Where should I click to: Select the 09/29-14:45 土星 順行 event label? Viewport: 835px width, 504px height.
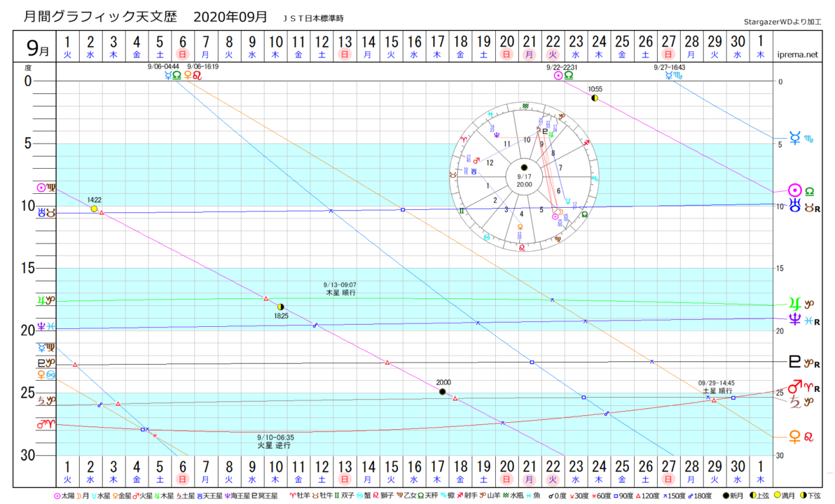(x=716, y=387)
